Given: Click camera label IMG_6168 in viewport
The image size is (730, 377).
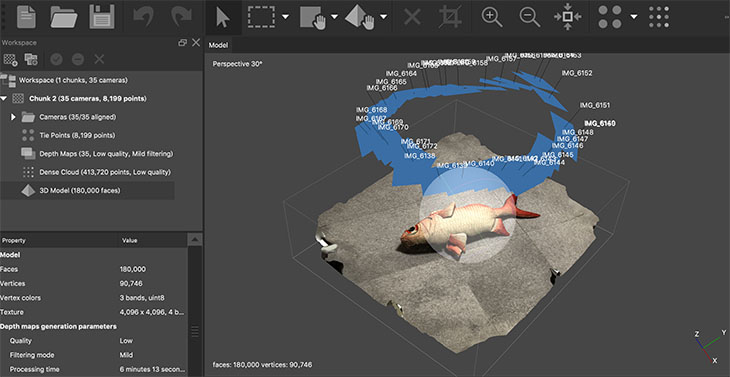Looking at the screenshot, I should coord(372,110).
